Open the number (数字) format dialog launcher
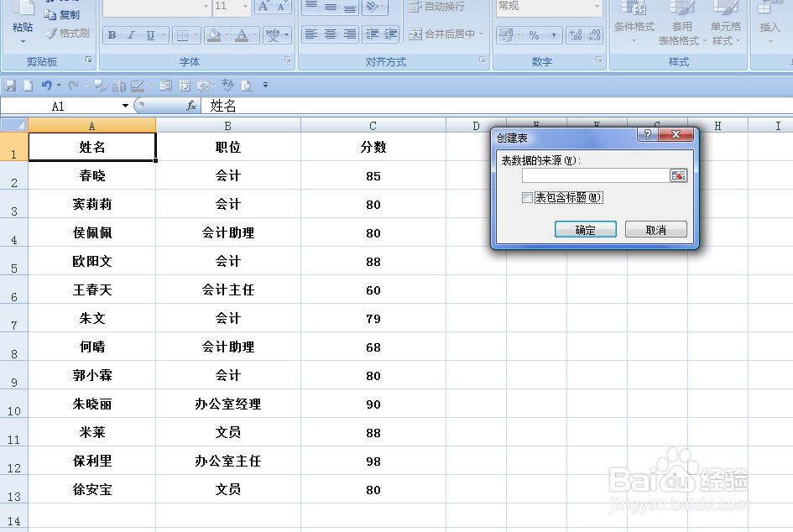This screenshot has width=793, height=532. click(599, 60)
